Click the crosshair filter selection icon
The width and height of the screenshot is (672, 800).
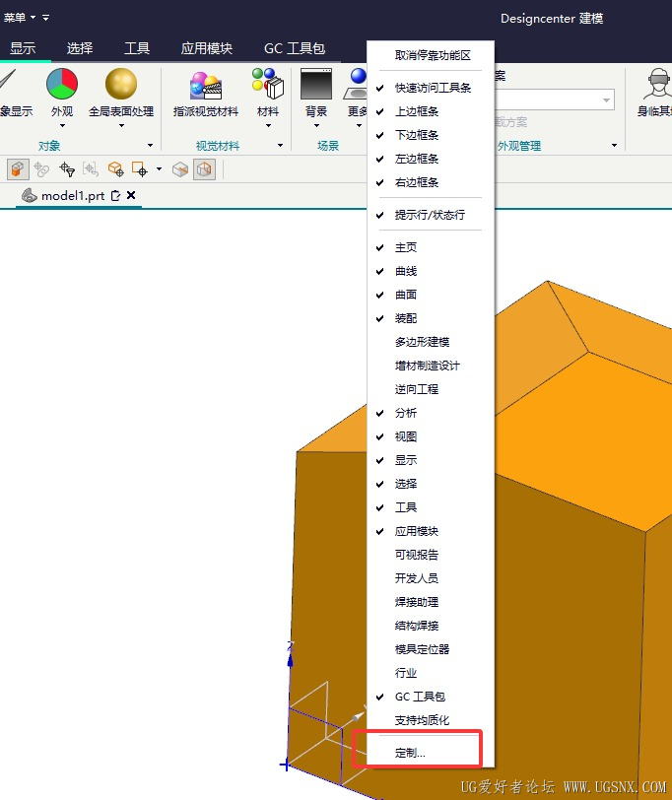tap(67, 168)
